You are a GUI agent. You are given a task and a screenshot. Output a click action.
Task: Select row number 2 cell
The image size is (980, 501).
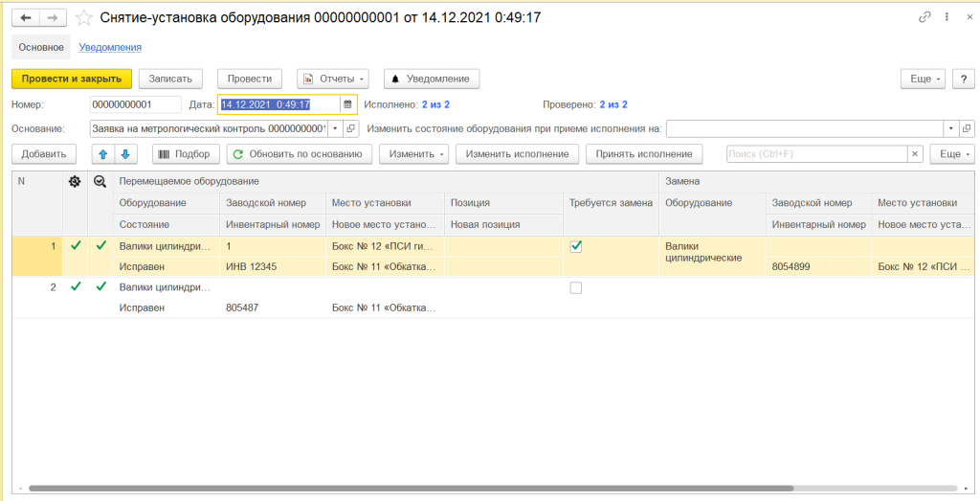pos(37,298)
